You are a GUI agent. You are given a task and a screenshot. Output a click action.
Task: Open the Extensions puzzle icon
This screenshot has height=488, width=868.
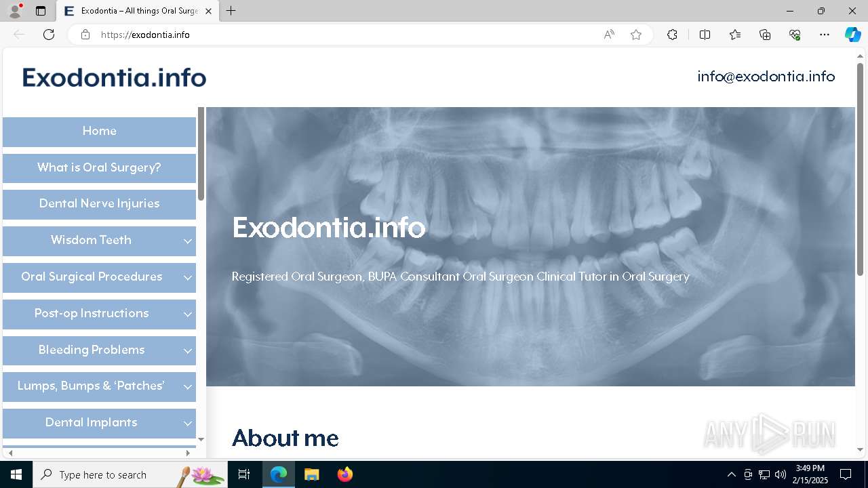(672, 35)
